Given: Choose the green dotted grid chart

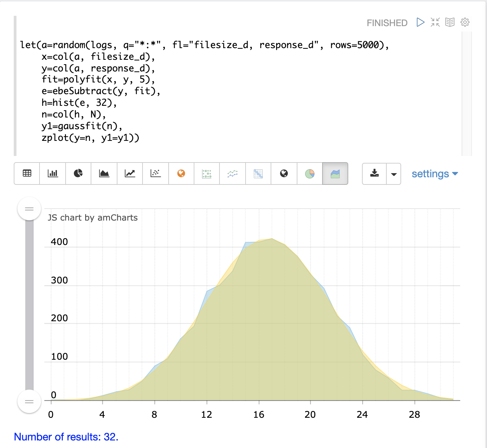Looking at the screenshot, I should tap(207, 173).
